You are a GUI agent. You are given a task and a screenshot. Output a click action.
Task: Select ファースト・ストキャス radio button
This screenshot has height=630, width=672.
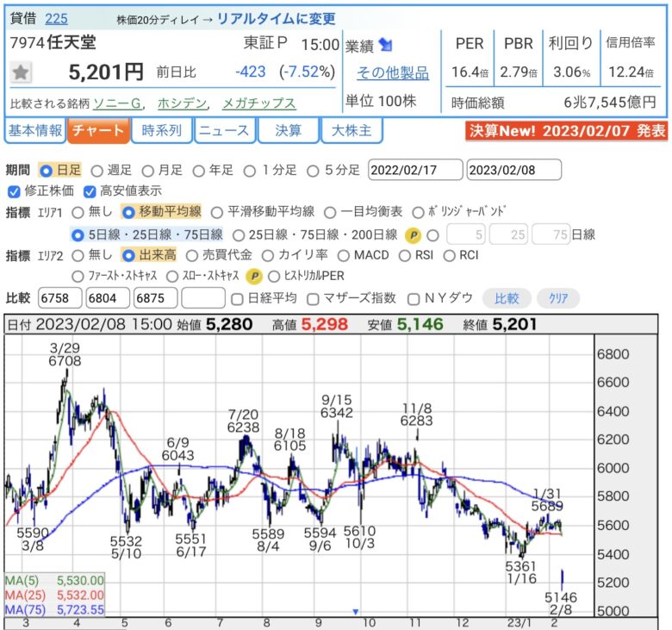pos(78,276)
